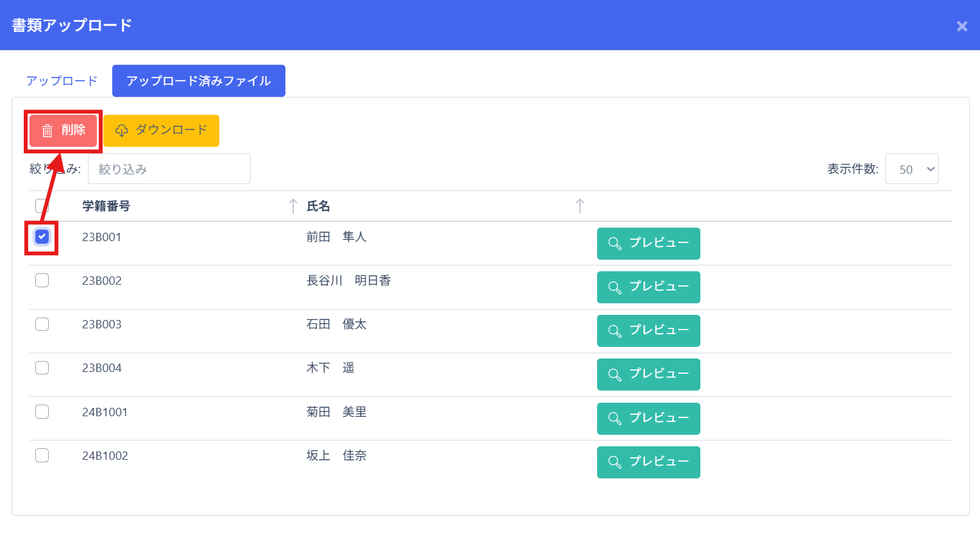Click the magnifier icon for 坂上 佳奈's preview
The image size is (980, 547).
pyautogui.click(x=614, y=462)
